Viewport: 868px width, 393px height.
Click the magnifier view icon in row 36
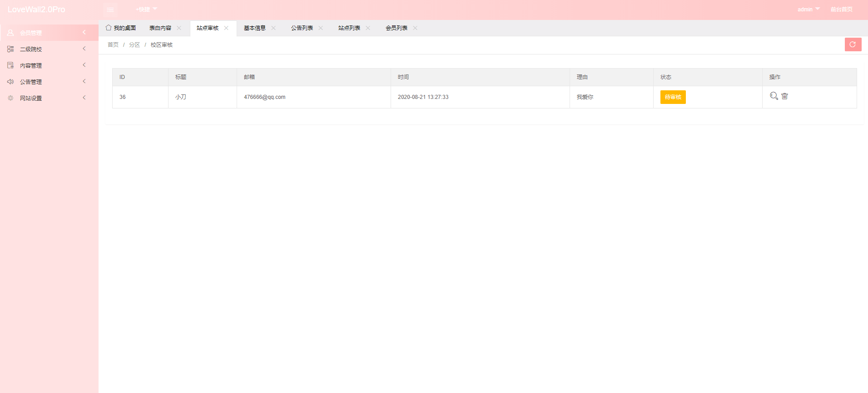774,96
